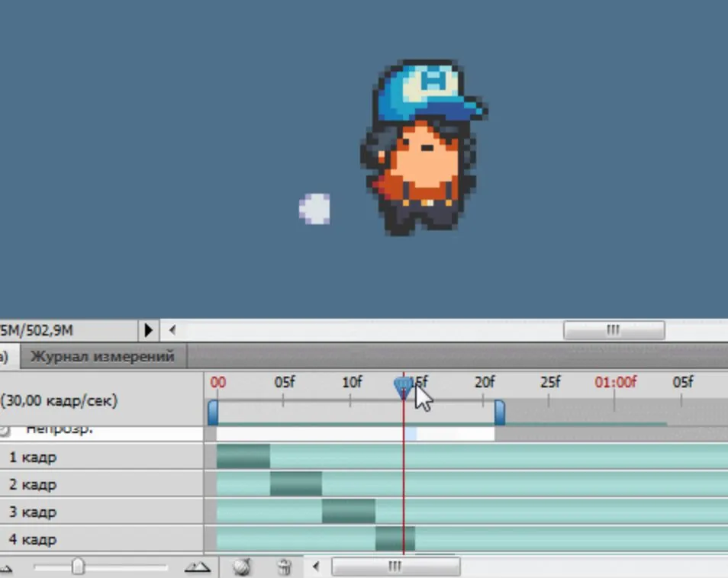This screenshot has width=728, height=578.
Task: Click the 30,00 кадр/сек frame rate text
Action: (59, 400)
